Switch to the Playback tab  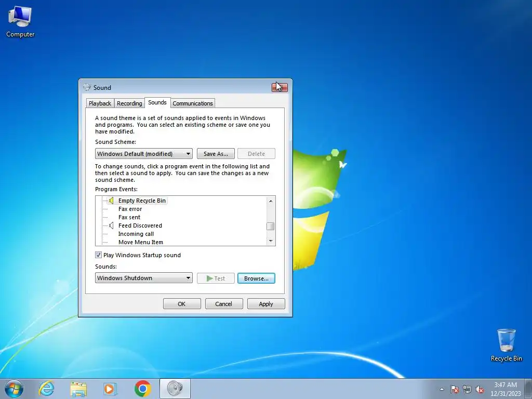[100, 103]
